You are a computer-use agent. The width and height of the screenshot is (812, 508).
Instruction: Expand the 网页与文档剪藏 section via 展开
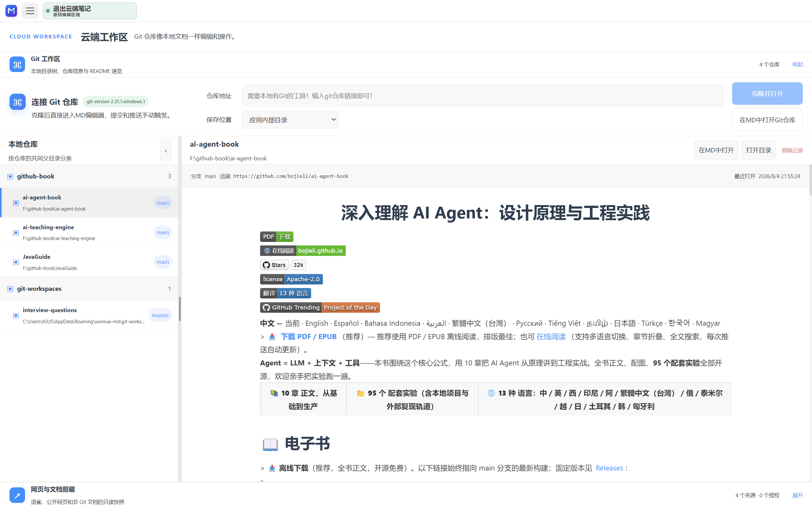798,495
